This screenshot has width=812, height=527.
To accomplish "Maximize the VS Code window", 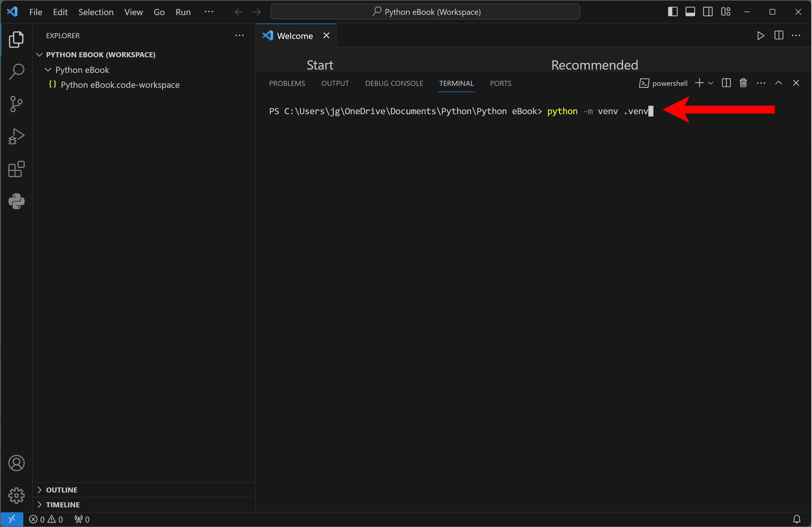I will 772,12.
